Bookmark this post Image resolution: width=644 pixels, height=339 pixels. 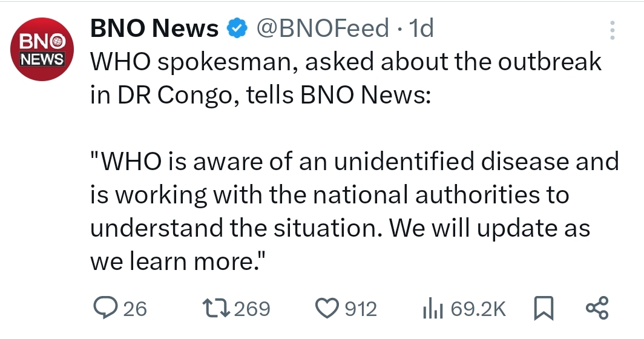pos(543,309)
